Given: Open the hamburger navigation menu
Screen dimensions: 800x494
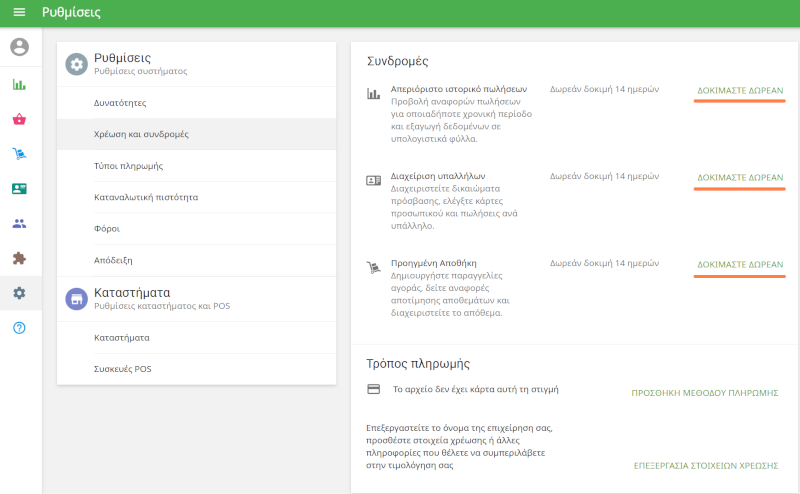Looking at the screenshot, I should (x=19, y=13).
